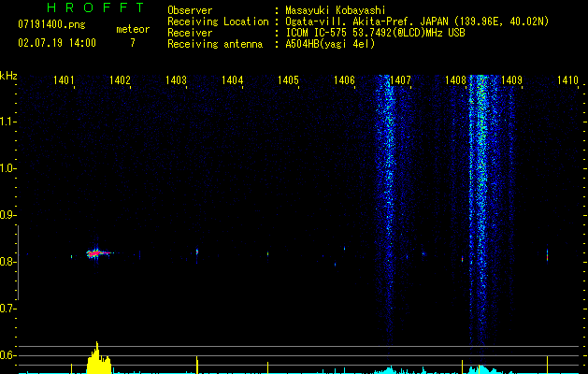This screenshot has width=588, height=374.
Task: Click the 1408 time axis label
Action: coord(455,80)
